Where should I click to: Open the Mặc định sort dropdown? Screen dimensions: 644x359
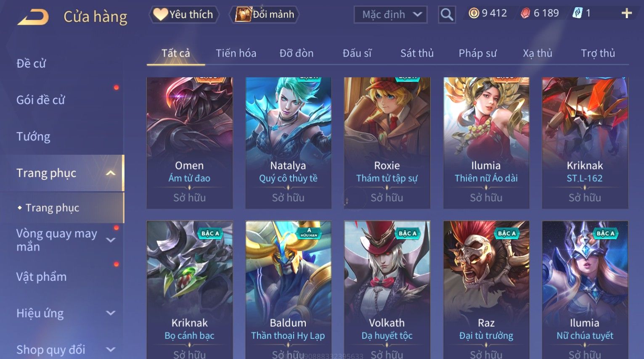click(390, 15)
